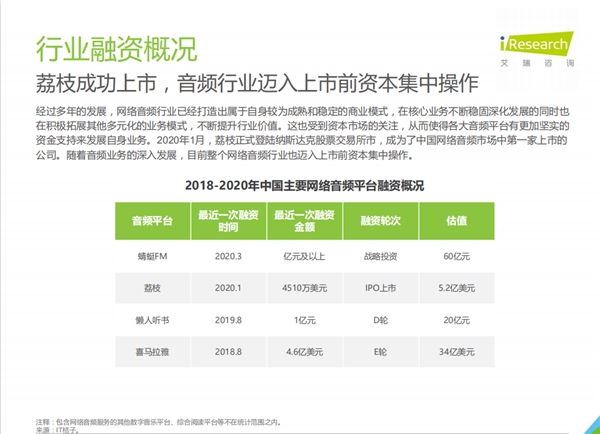Click column header 最近一次融资金额
This screenshot has height=434, width=600.
pos(305,221)
